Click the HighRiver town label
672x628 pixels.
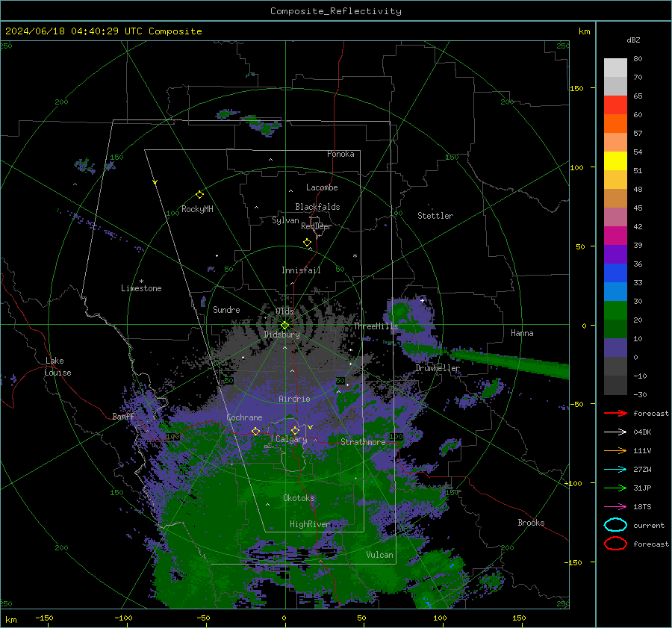click(x=310, y=524)
